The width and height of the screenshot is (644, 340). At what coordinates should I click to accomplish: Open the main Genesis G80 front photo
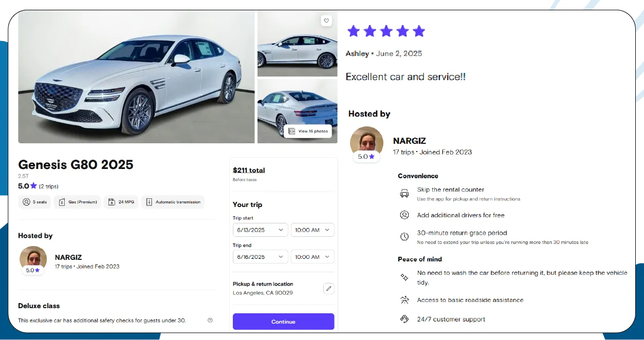(x=136, y=77)
